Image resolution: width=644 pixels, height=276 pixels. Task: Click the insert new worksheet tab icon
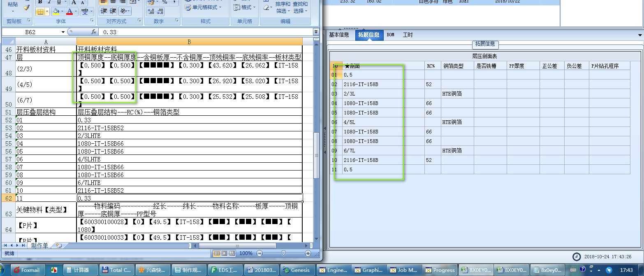[59, 246]
